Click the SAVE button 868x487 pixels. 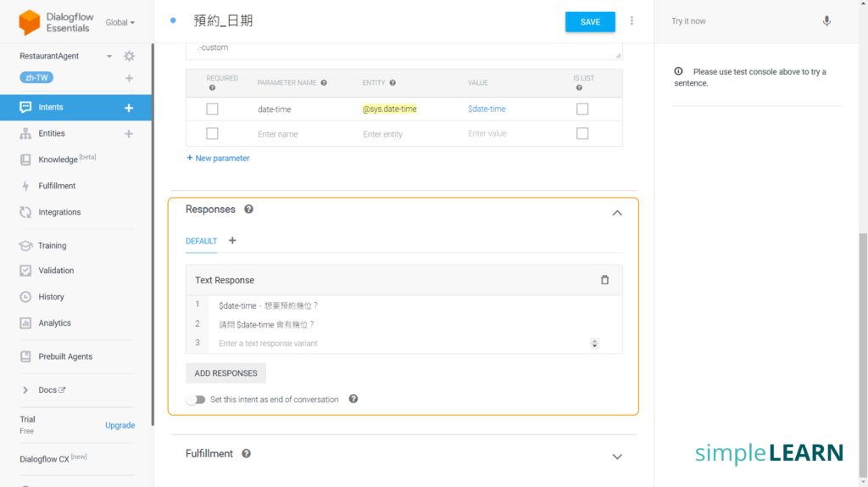[x=590, y=22]
